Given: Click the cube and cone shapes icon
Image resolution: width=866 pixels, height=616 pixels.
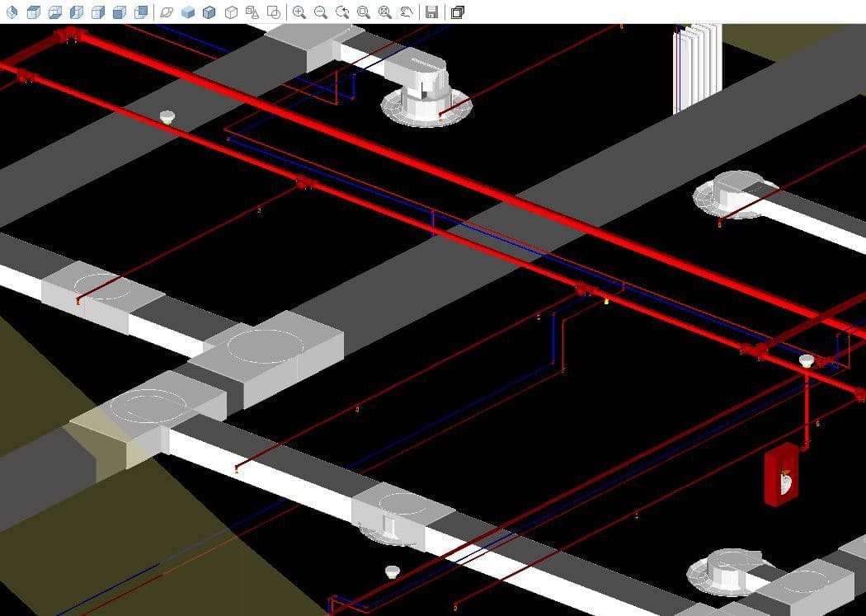Looking at the screenshot, I should coord(252,12).
